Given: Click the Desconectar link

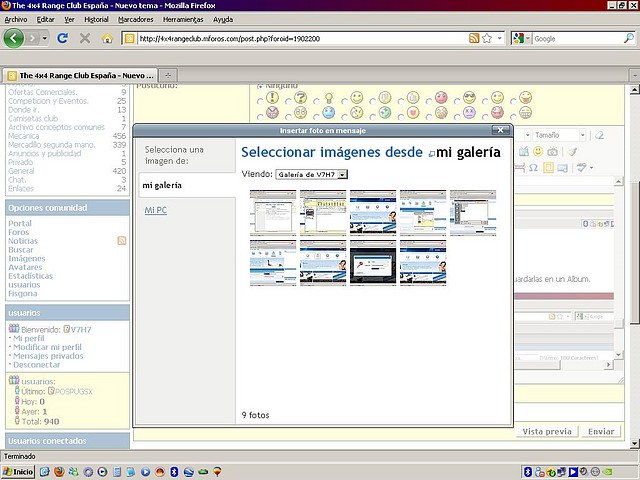Looking at the screenshot, I should (x=36, y=365).
